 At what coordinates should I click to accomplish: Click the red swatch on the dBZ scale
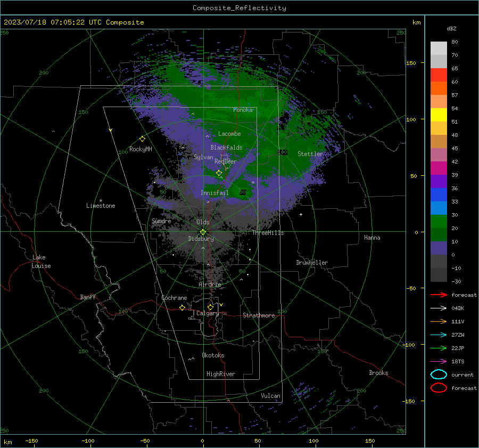(439, 75)
